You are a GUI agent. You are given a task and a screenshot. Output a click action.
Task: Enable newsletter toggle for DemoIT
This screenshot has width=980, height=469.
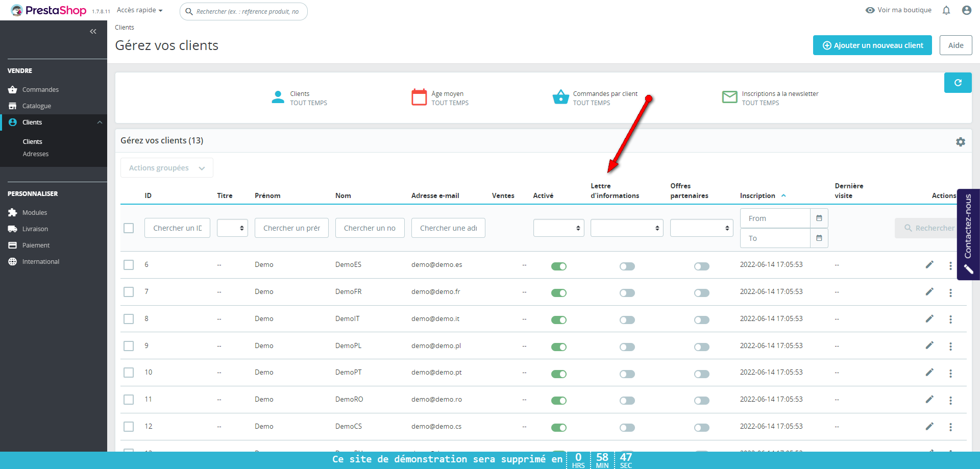(627, 320)
